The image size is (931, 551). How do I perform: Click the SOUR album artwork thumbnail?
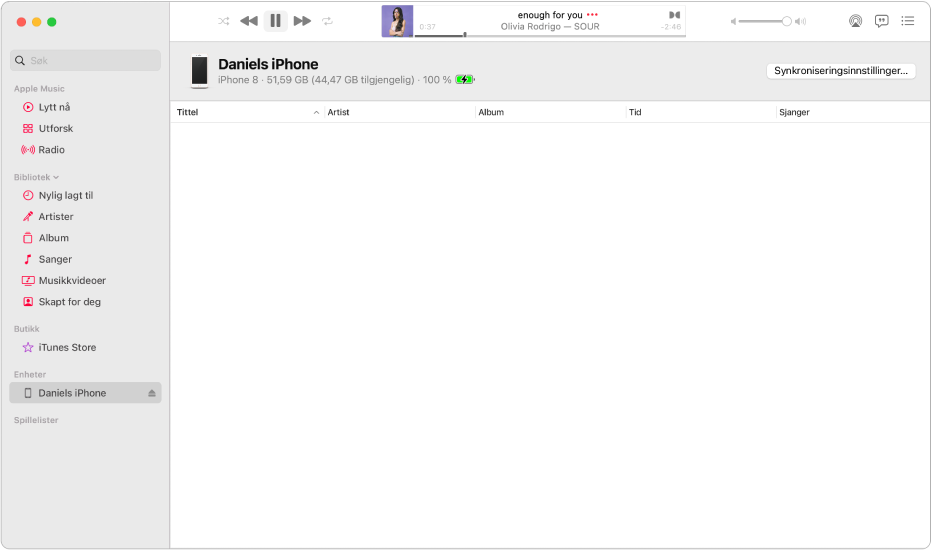(397, 21)
